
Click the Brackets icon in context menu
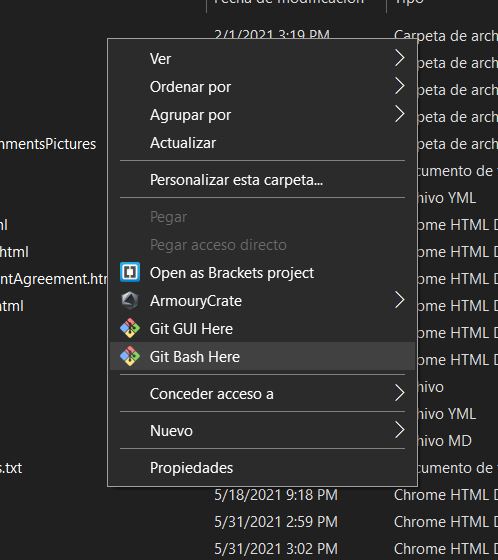pyautogui.click(x=130, y=272)
